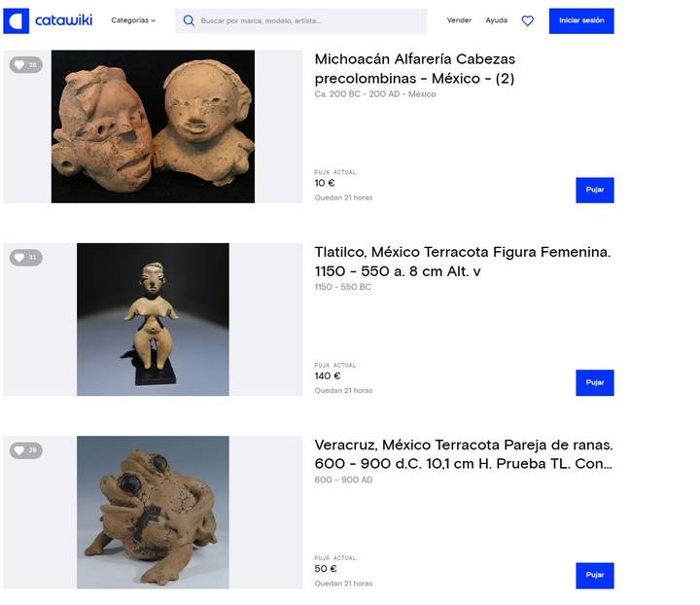Open the Ayuda menu item
700x605 pixels.
point(497,20)
